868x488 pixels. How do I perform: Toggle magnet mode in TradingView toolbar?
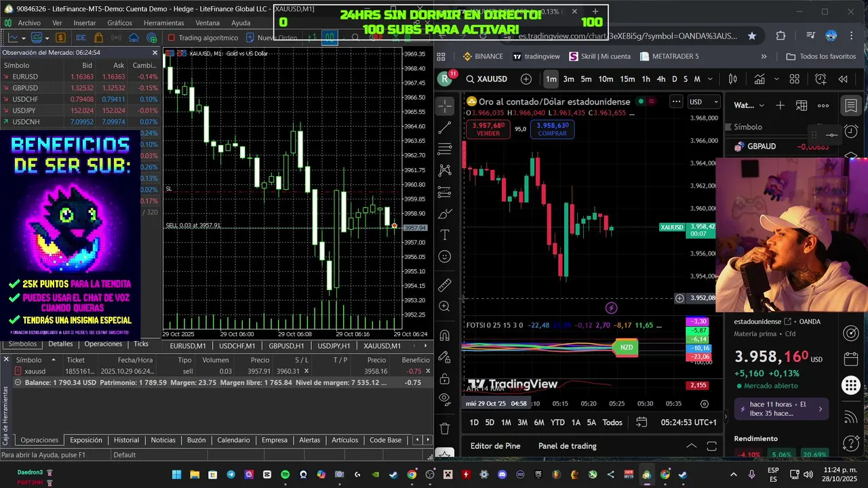pos(445,335)
